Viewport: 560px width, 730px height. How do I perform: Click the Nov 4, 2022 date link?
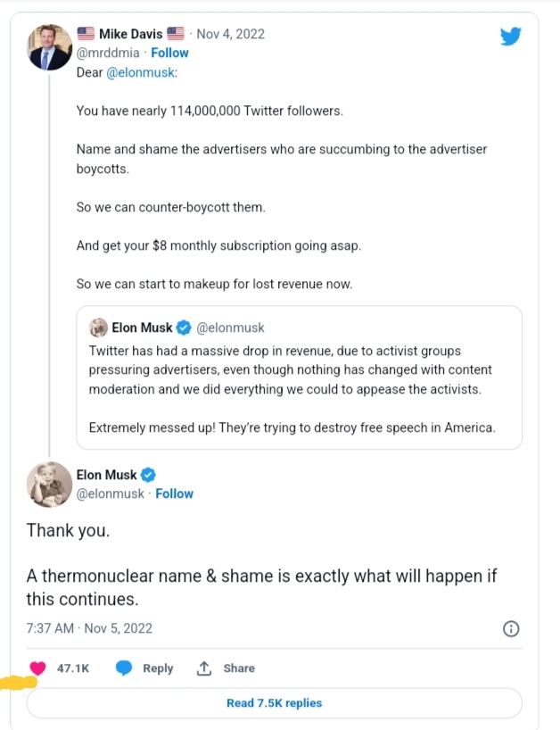(230, 34)
